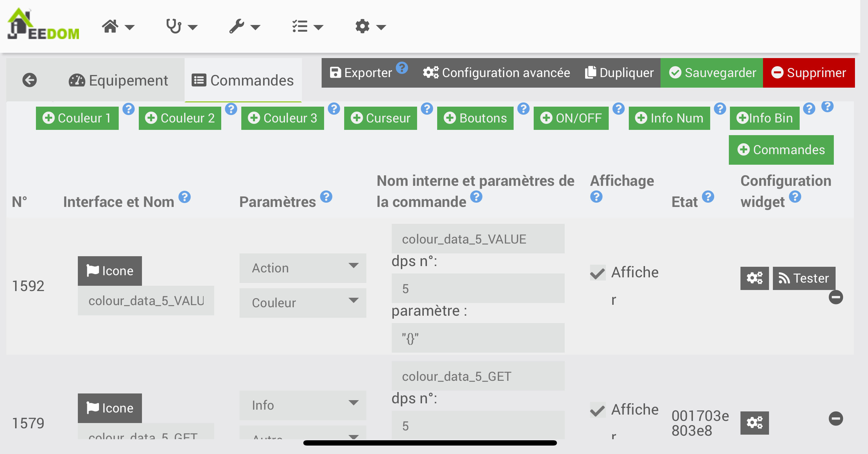This screenshot has width=868, height=454.
Task: Expand the Info type dropdown
Action: [x=303, y=405]
